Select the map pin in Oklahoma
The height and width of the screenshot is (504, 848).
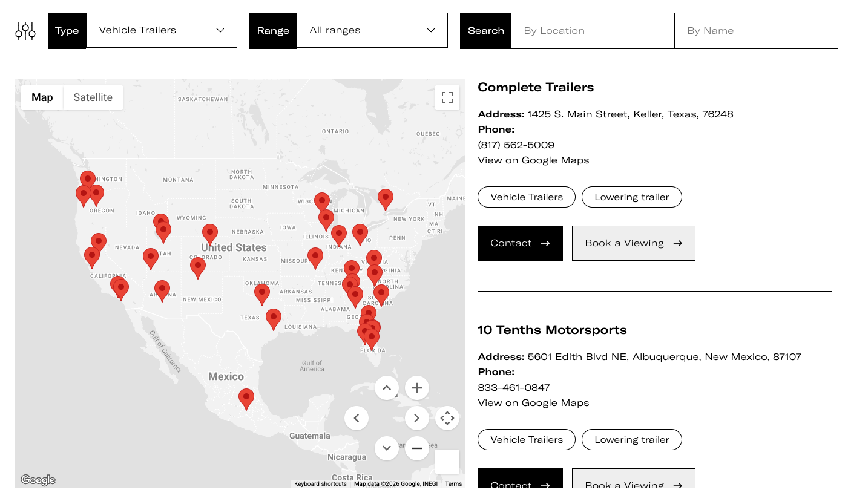click(x=261, y=294)
